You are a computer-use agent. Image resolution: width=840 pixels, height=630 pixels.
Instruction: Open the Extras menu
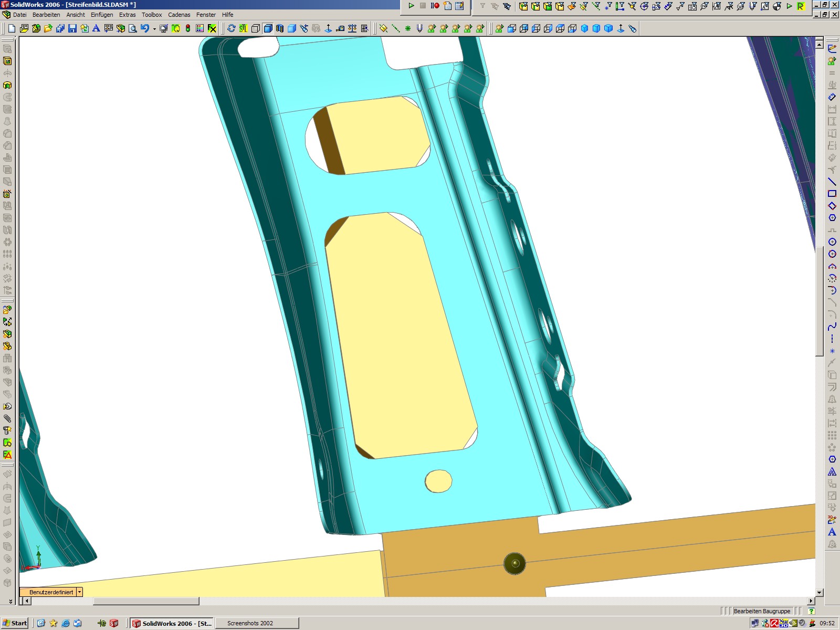[x=128, y=15]
